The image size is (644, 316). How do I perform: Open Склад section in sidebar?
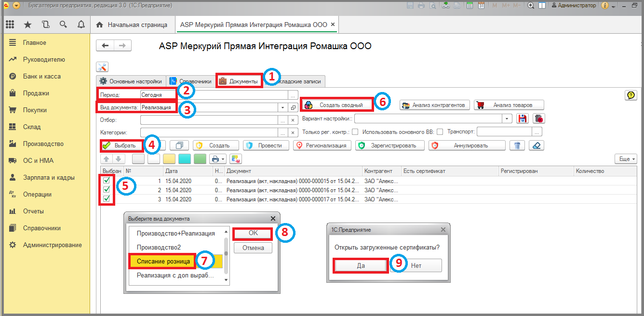coord(32,127)
